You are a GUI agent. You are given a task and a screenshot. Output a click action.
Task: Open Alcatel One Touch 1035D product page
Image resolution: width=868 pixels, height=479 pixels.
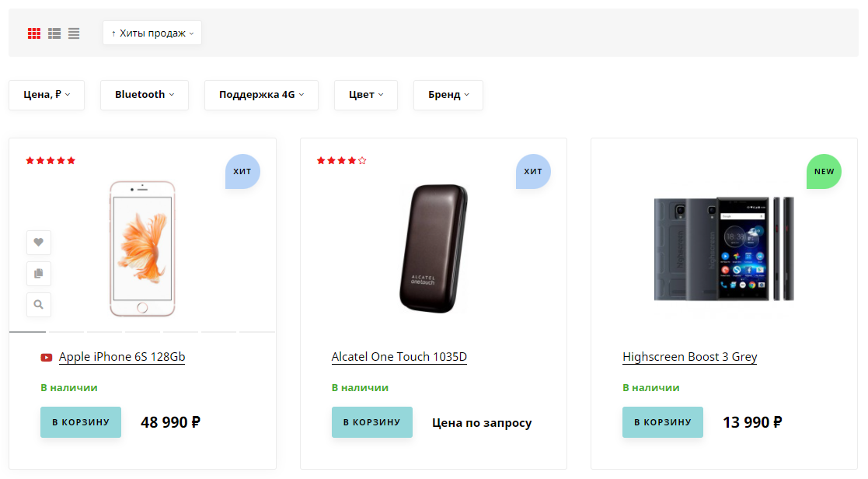pyautogui.click(x=399, y=357)
